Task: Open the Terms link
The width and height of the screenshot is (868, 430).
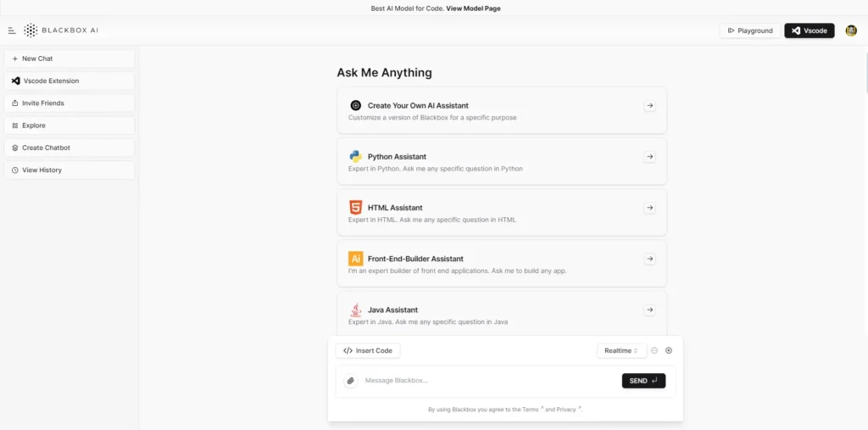Action: click(532, 410)
